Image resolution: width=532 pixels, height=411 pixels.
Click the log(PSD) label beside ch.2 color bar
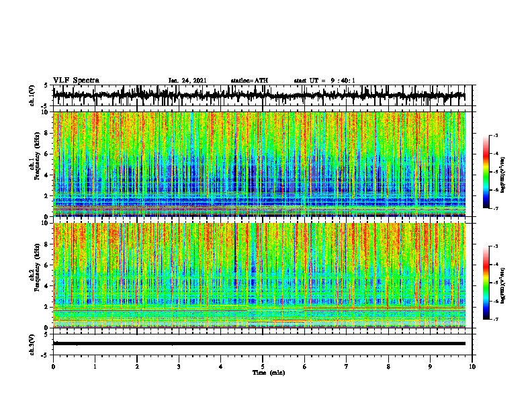(504, 285)
